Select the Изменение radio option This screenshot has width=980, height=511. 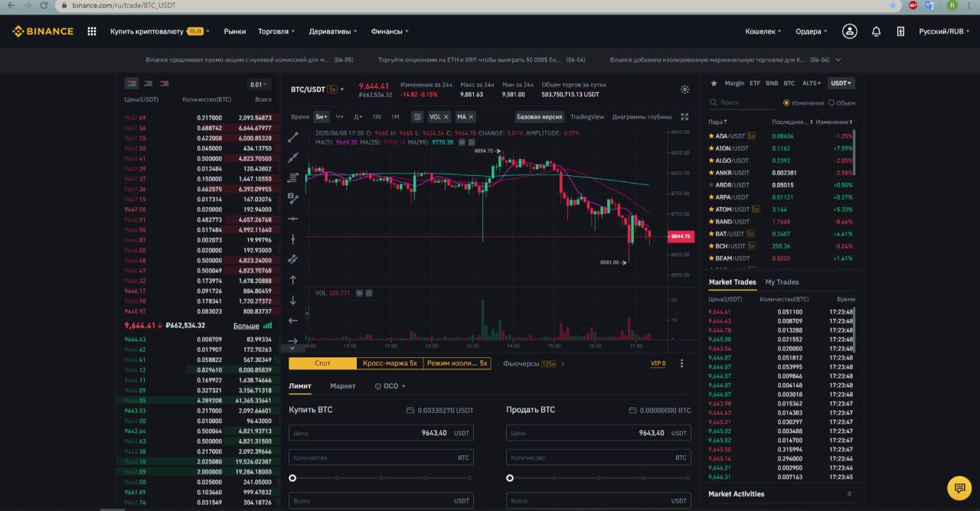click(786, 103)
